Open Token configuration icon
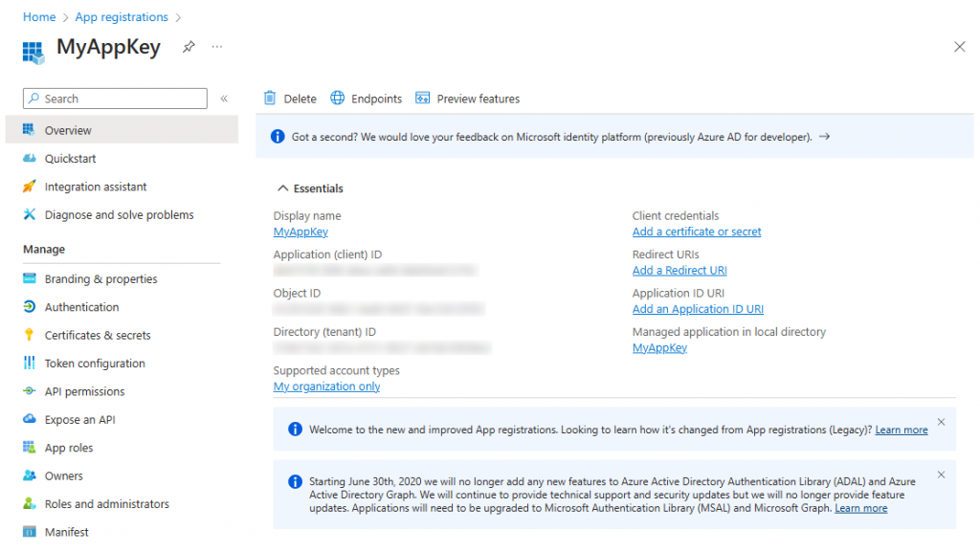 tap(29, 364)
